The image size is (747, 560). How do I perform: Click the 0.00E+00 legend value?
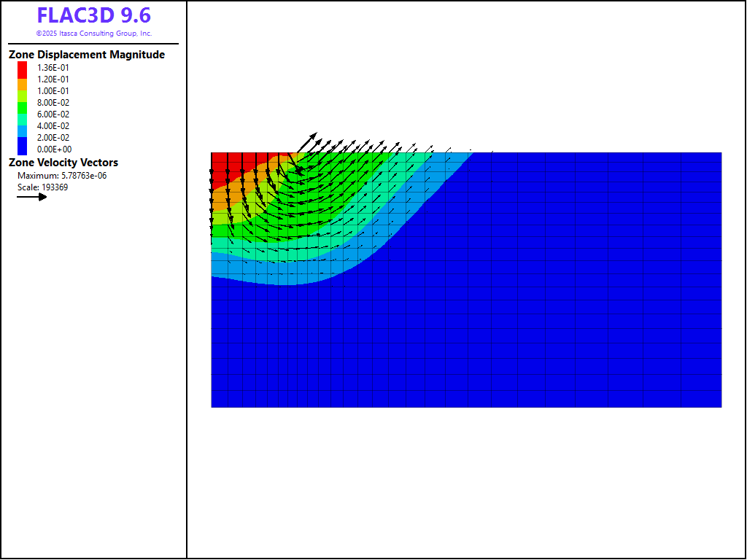pos(53,149)
